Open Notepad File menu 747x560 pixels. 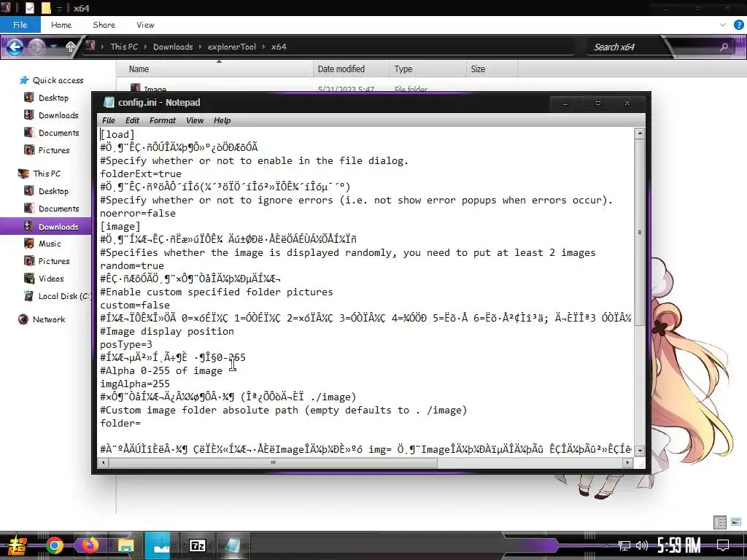pyautogui.click(x=109, y=120)
